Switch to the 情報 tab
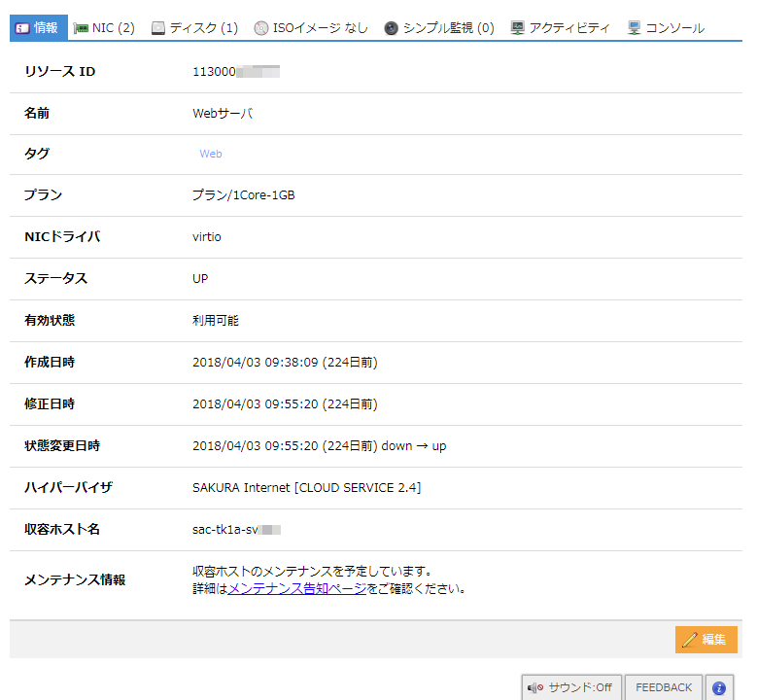The height and width of the screenshot is (700, 757). (39, 28)
